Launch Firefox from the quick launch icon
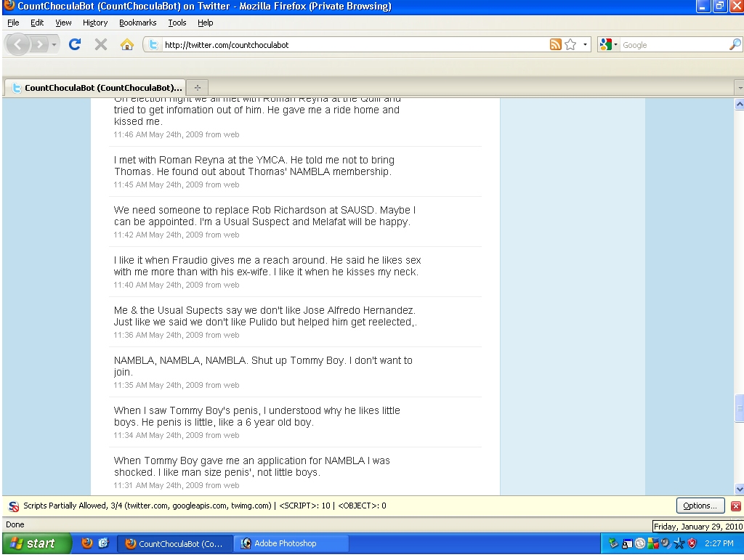Image resolution: width=744 pixels, height=560 pixels. 87,543
